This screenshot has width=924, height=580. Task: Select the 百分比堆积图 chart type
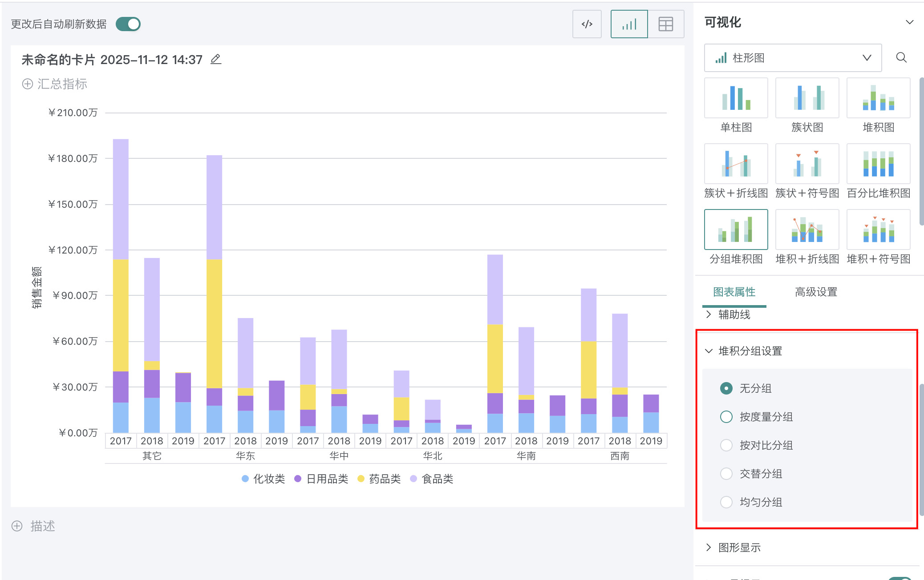[x=878, y=164]
